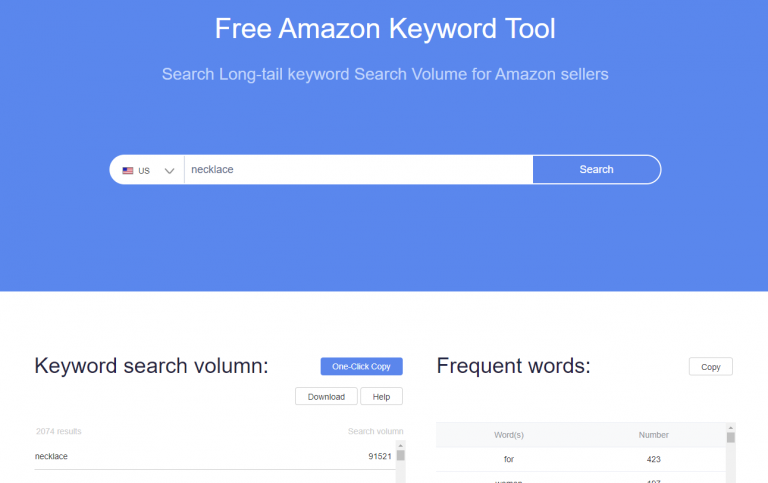Click the Word(s) column header
Viewport: 768px width, 483px height.
coord(508,435)
